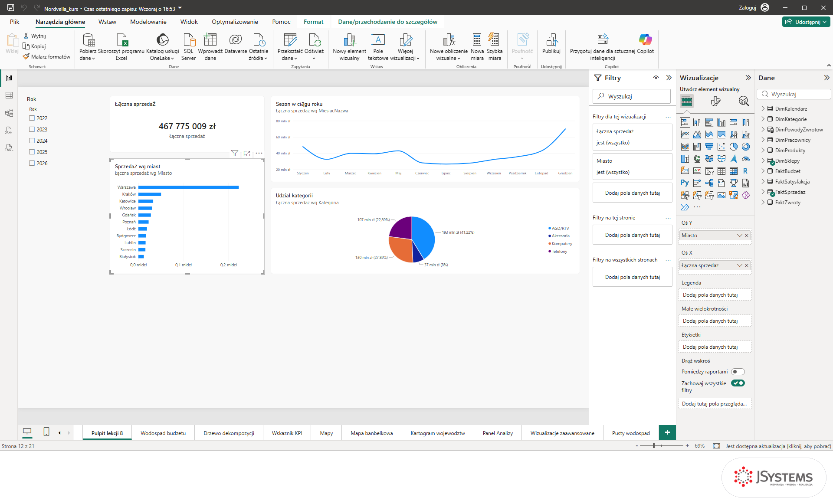
Task: Select the gauge visualization icon
Action: click(745, 159)
